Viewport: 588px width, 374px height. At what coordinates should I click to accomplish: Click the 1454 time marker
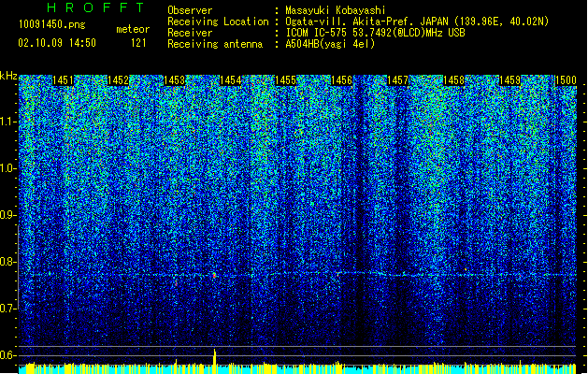[230, 80]
